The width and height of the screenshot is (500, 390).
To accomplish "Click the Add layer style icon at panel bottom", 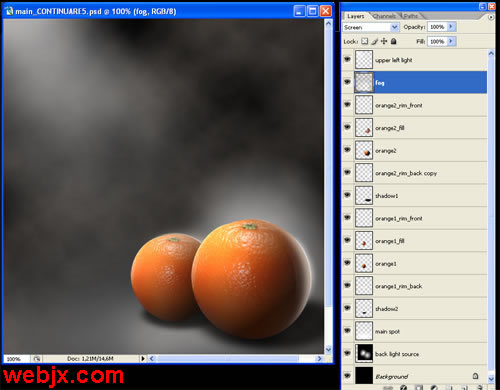I will (404, 387).
